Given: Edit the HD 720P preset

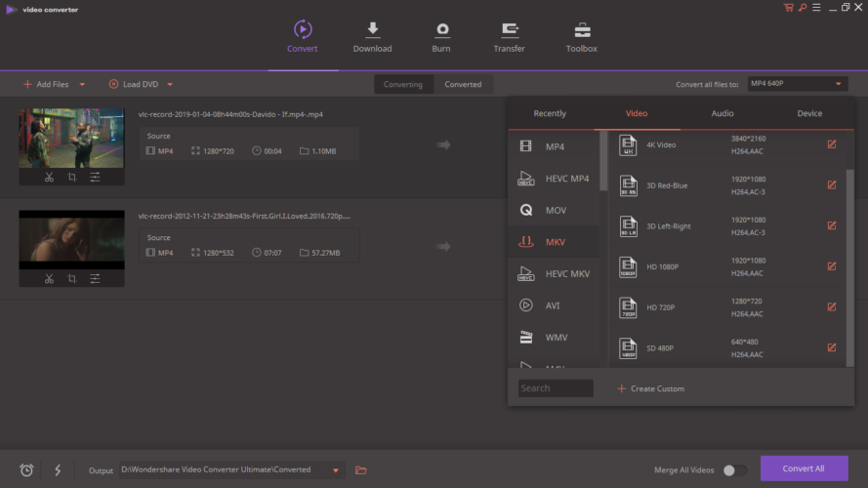Looking at the screenshot, I should point(832,307).
